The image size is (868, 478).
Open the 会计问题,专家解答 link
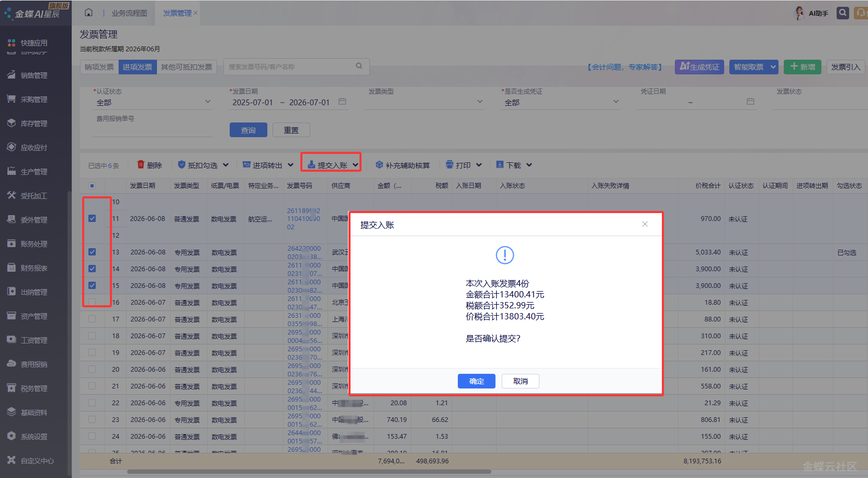624,67
